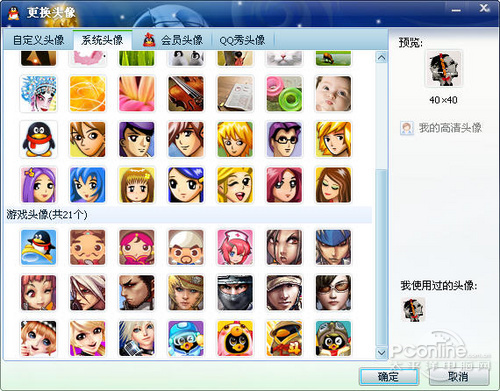
Task: Click the scrollbar down arrow
Action: [x=381, y=352]
